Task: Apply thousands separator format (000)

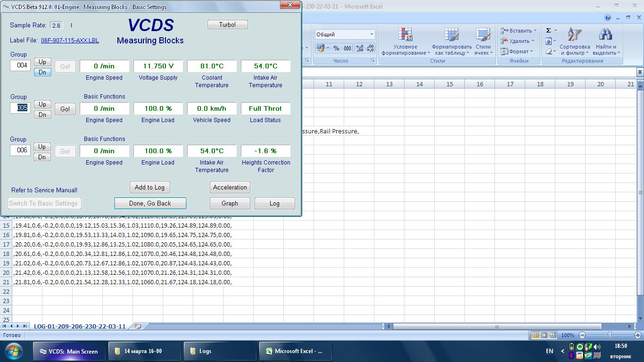Action: pos(347,48)
